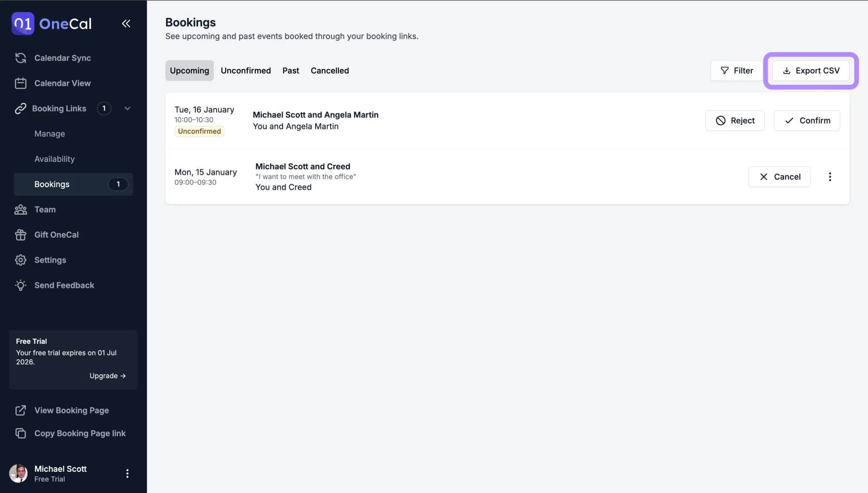868x493 pixels.
Task: Select the Unconfirmed tab
Action: [245, 70]
